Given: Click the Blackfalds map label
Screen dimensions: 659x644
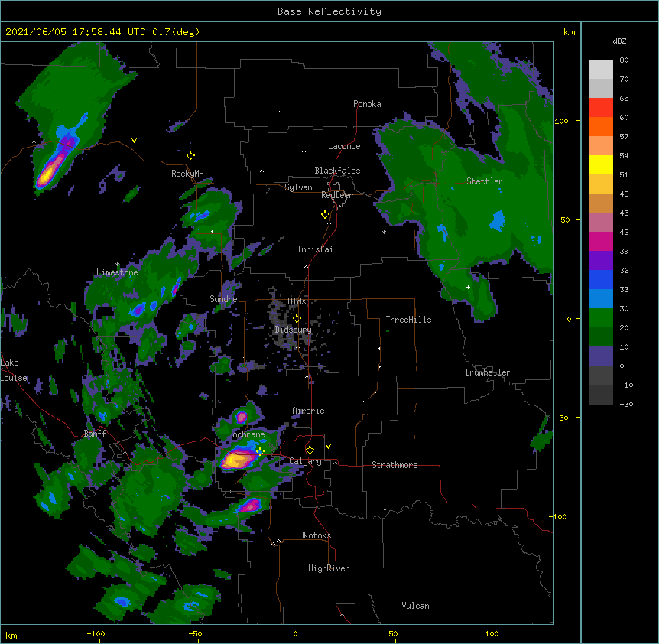Looking at the screenshot, I should (x=337, y=171).
